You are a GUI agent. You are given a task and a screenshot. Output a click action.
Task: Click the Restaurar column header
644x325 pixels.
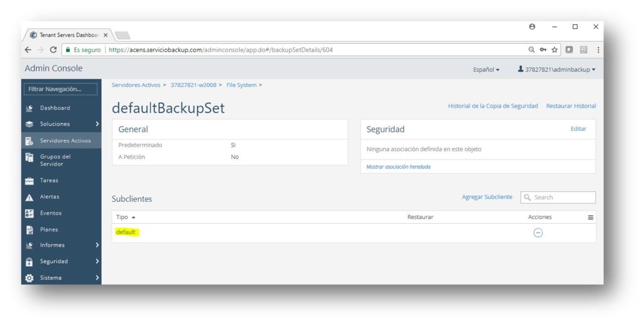point(420,218)
